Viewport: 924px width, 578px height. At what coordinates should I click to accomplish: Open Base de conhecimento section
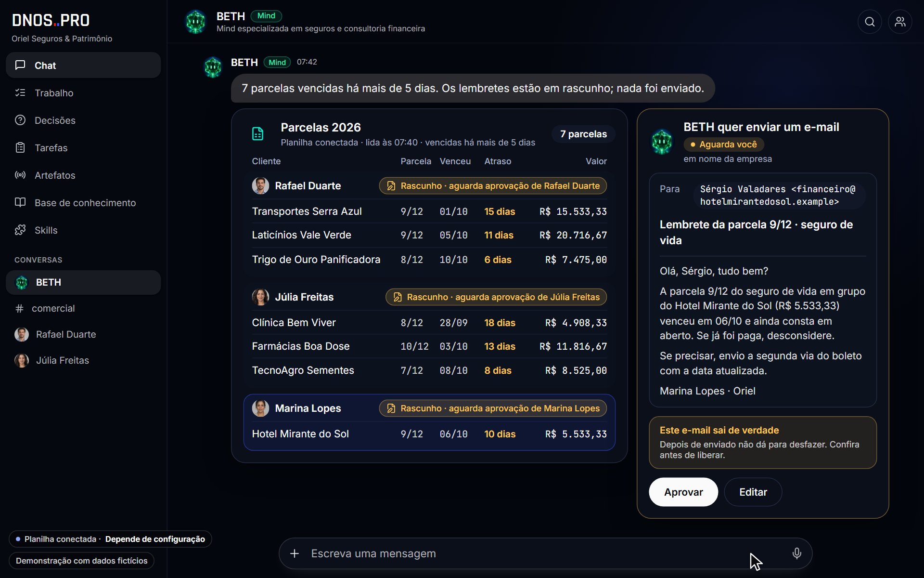click(x=83, y=203)
